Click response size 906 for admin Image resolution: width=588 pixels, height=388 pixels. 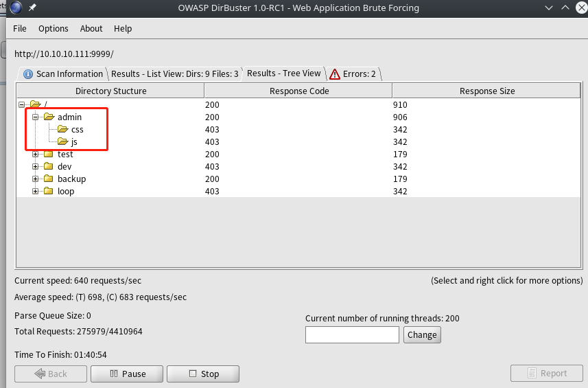(400, 117)
